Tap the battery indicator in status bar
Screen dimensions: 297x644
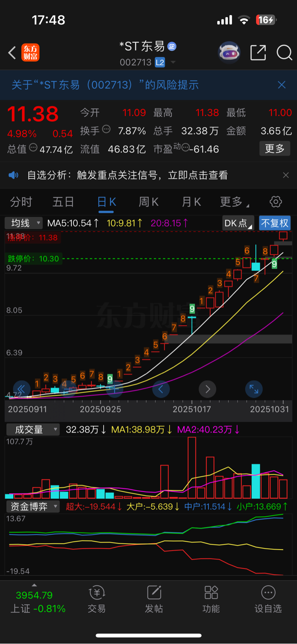[266, 20]
